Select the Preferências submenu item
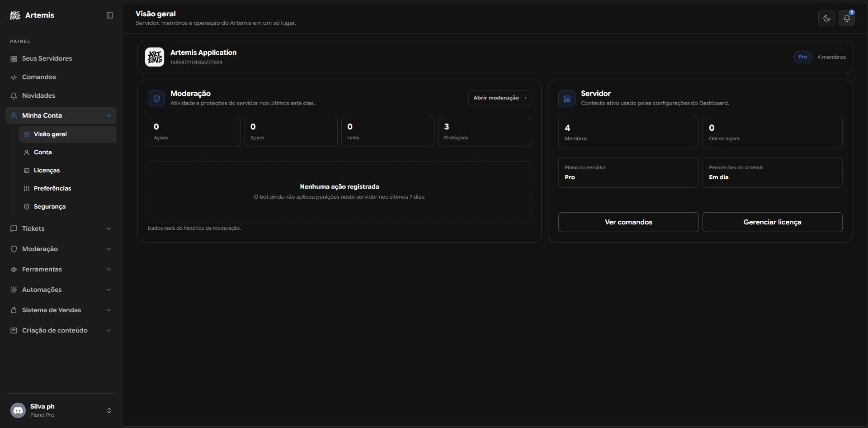 (x=68, y=189)
